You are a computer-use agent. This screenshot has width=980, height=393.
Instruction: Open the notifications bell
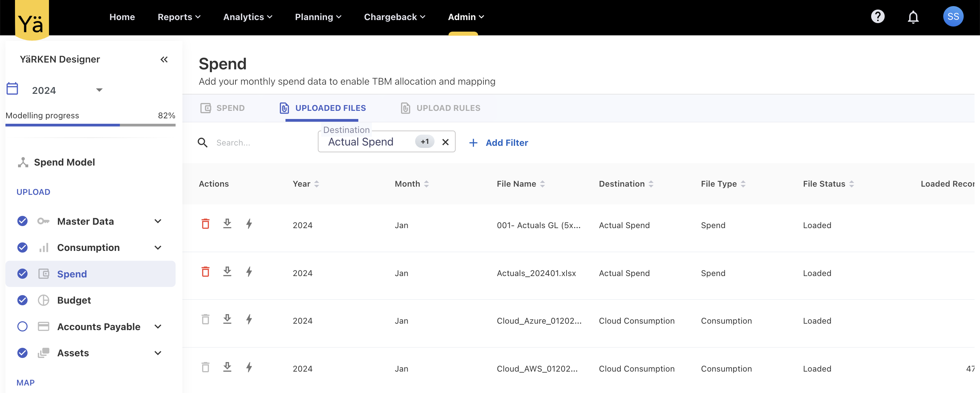pyautogui.click(x=913, y=17)
